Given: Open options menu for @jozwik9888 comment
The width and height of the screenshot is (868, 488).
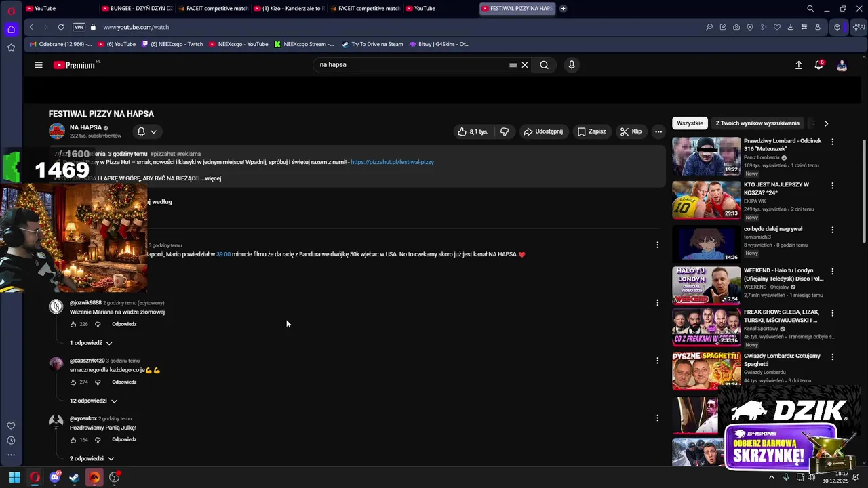Looking at the screenshot, I should coord(657,303).
